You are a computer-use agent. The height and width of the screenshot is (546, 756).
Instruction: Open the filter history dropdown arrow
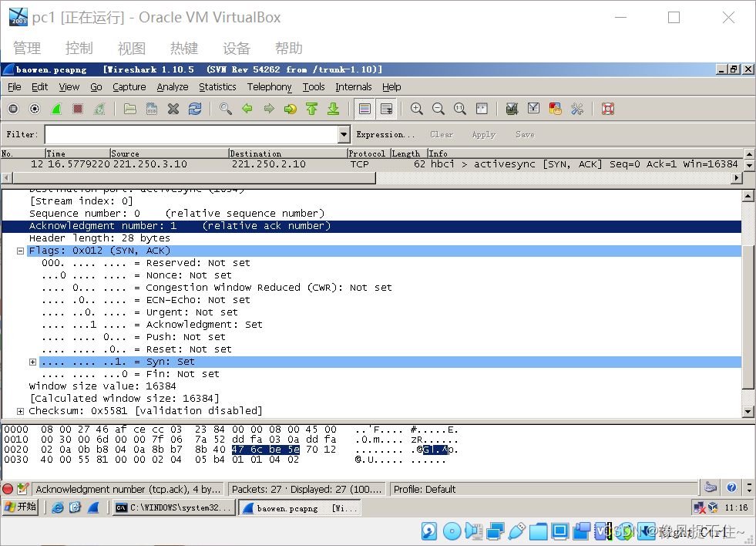click(x=344, y=134)
